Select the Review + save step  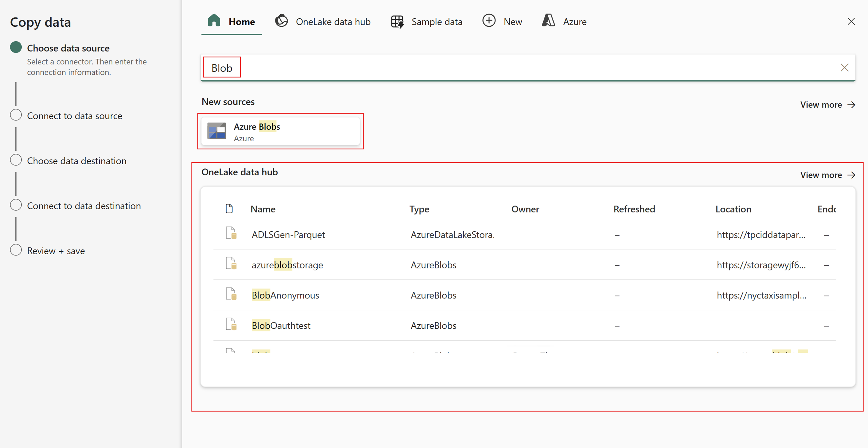point(56,251)
